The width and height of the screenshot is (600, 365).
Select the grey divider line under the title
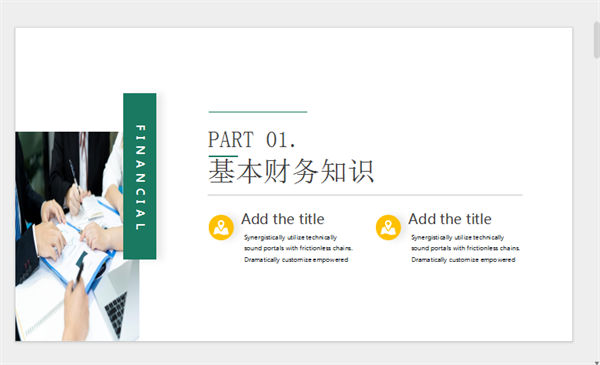(x=365, y=195)
